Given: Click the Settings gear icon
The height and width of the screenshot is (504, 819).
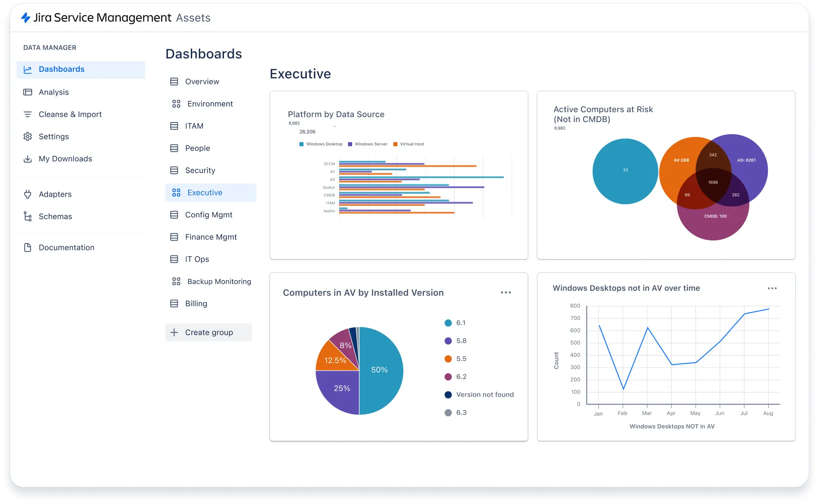Looking at the screenshot, I should click(28, 137).
